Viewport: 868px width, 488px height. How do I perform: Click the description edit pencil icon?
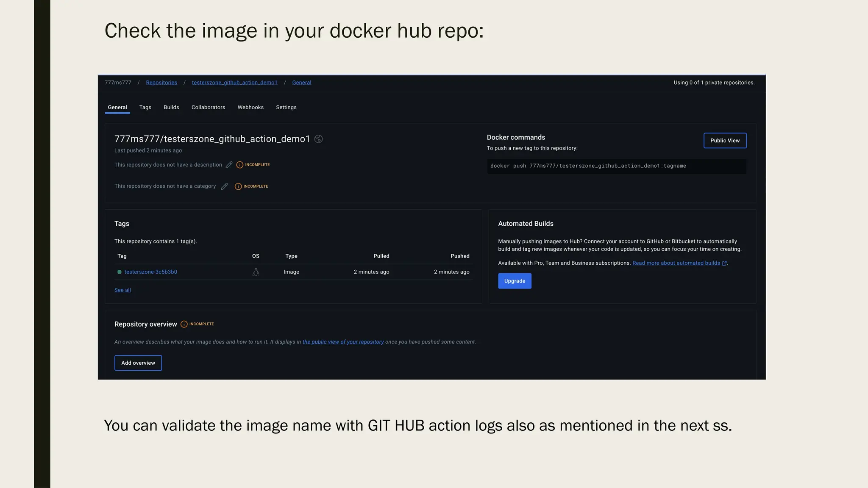pos(229,165)
